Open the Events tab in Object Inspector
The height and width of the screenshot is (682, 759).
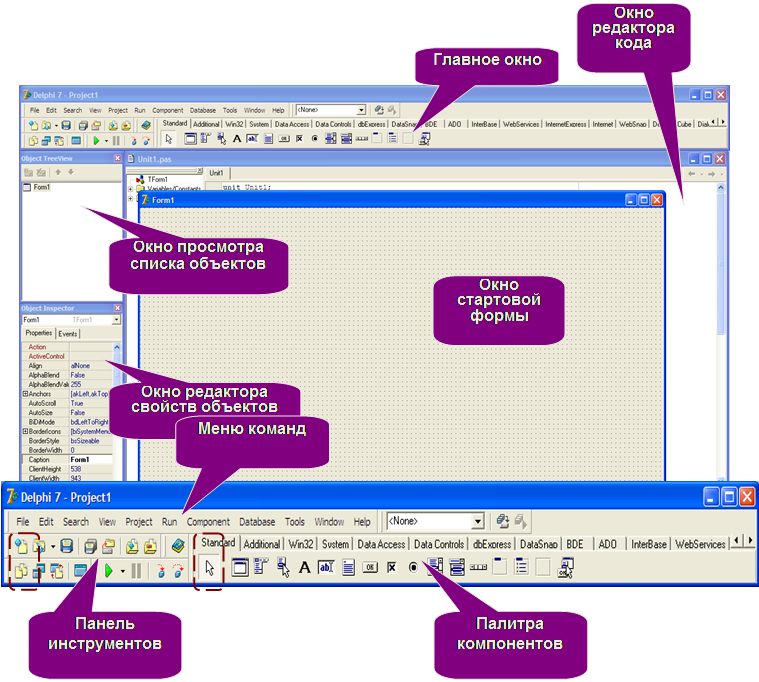(x=67, y=333)
